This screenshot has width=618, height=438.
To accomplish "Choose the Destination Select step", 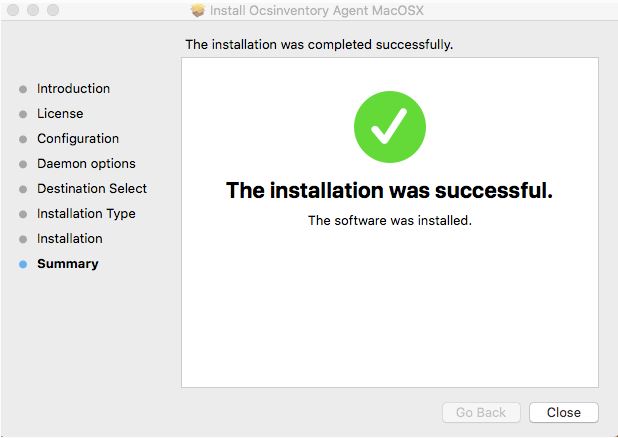I will pyautogui.click(x=92, y=189).
